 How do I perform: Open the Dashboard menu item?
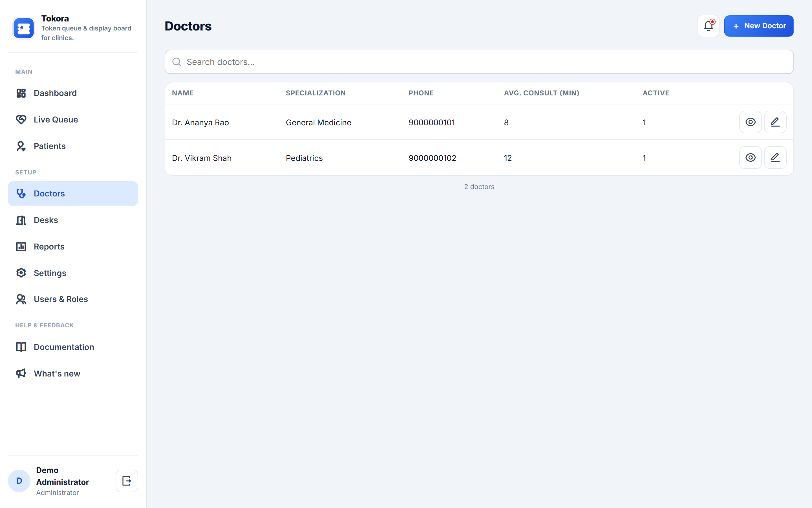tap(73, 93)
